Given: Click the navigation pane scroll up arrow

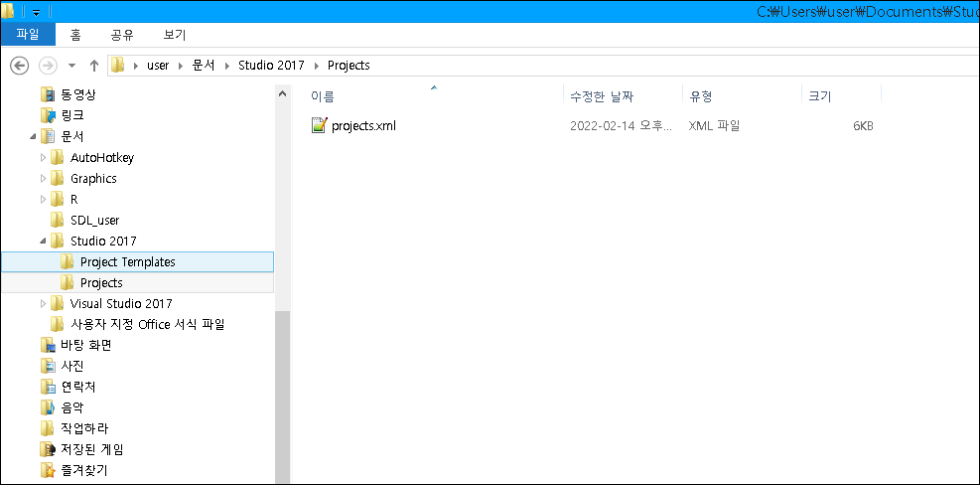Looking at the screenshot, I should [x=283, y=93].
